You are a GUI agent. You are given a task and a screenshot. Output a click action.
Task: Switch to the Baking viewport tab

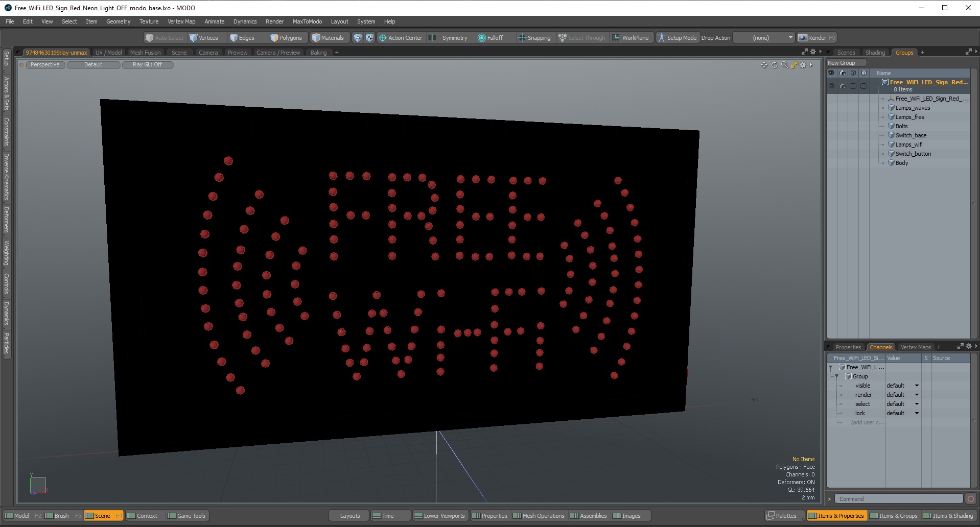(318, 53)
